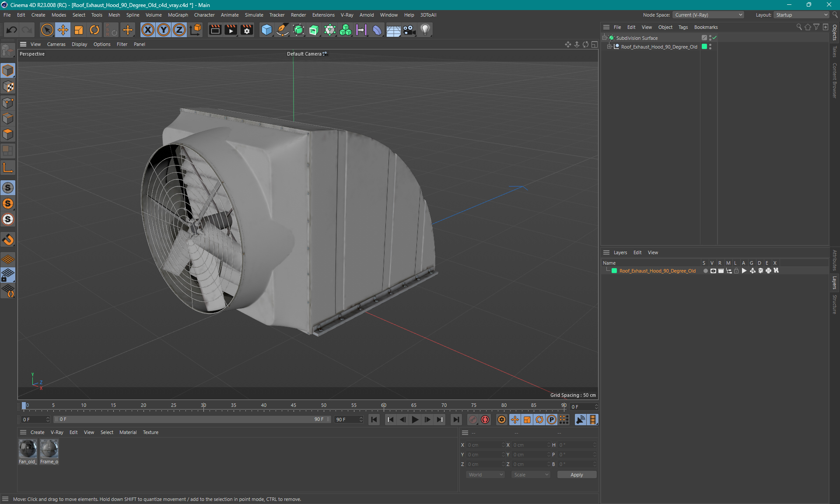Toggle layer View eye icon
Screen dimensions: 840x504
pos(713,271)
